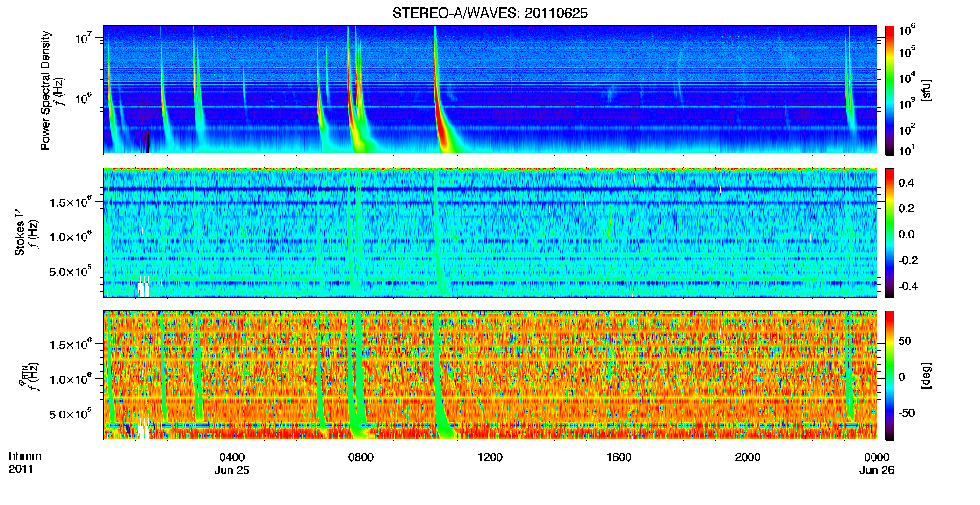Click the phi RTN degree colorbar
The image size is (980, 505).
[x=890, y=375]
